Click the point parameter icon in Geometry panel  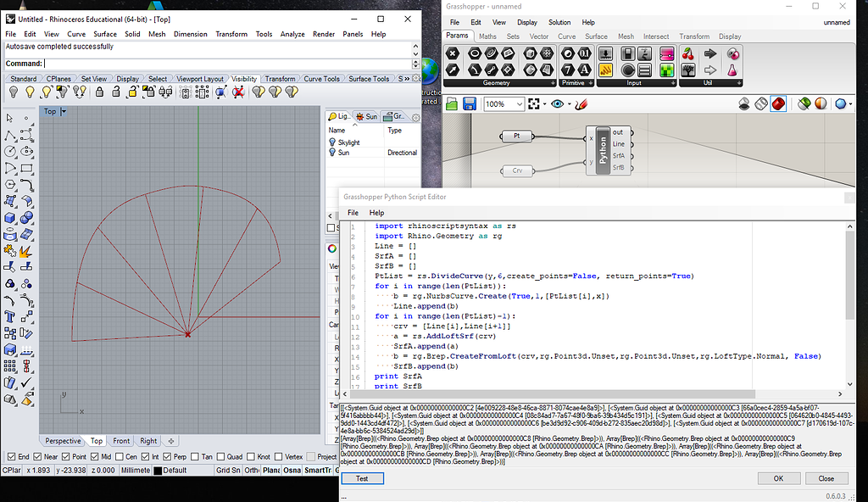453,53
